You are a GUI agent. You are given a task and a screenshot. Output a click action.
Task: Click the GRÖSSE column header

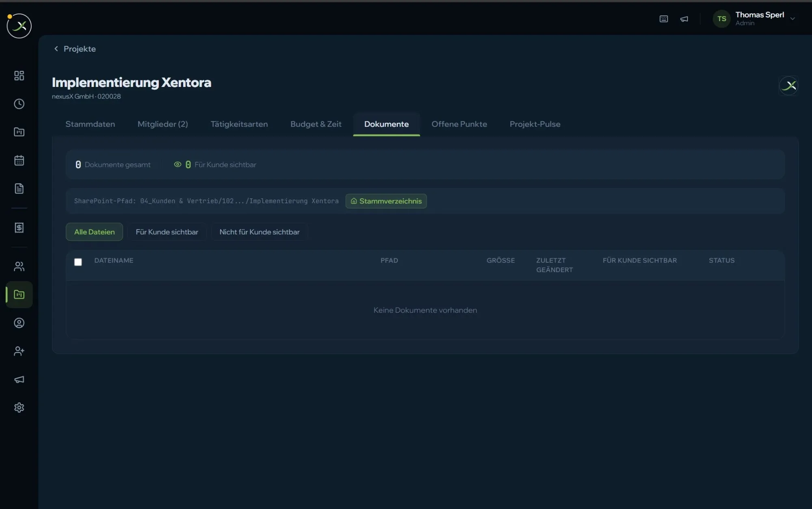pos(501,260)
